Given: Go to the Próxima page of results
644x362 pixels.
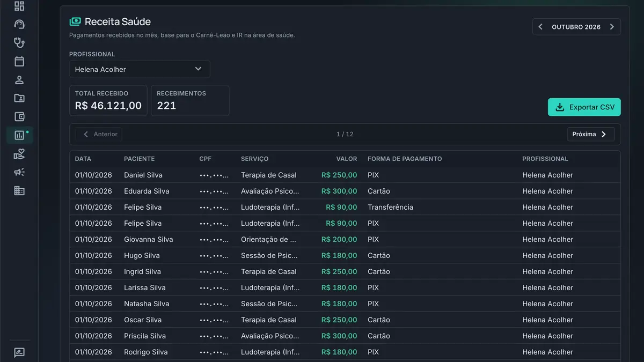Looking at the screenshot, I should (x=591, y=134).
